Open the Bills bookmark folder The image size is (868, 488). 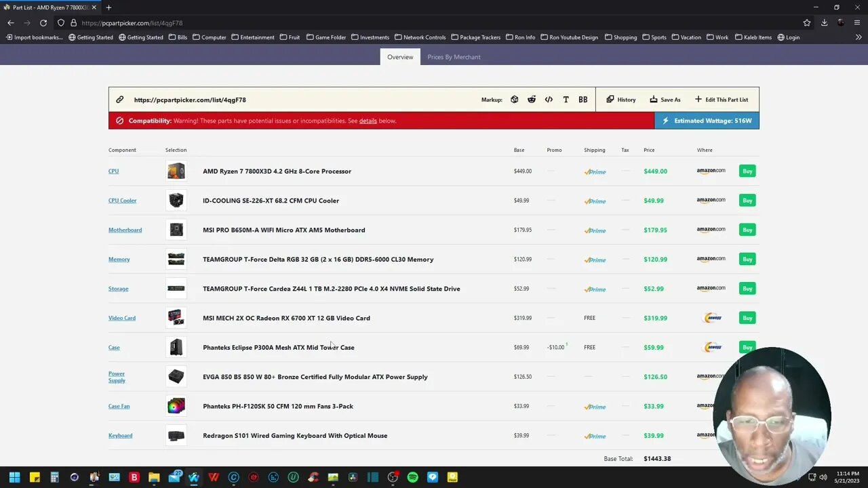[178, 37]
